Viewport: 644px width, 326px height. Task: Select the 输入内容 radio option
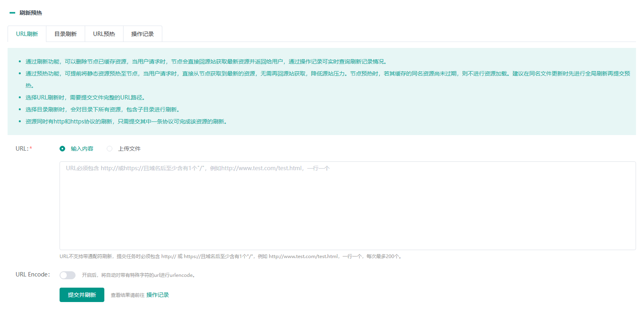(62, 149)
